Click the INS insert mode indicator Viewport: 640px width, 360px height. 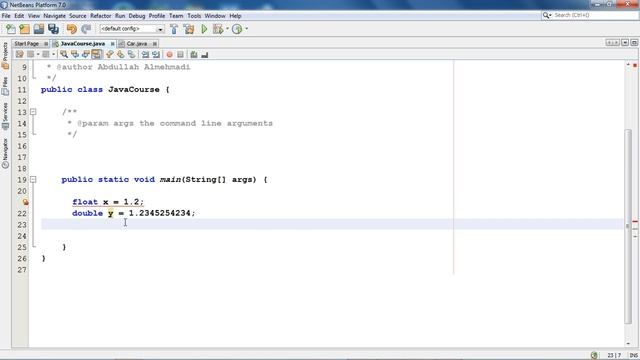tap(633, 356)
